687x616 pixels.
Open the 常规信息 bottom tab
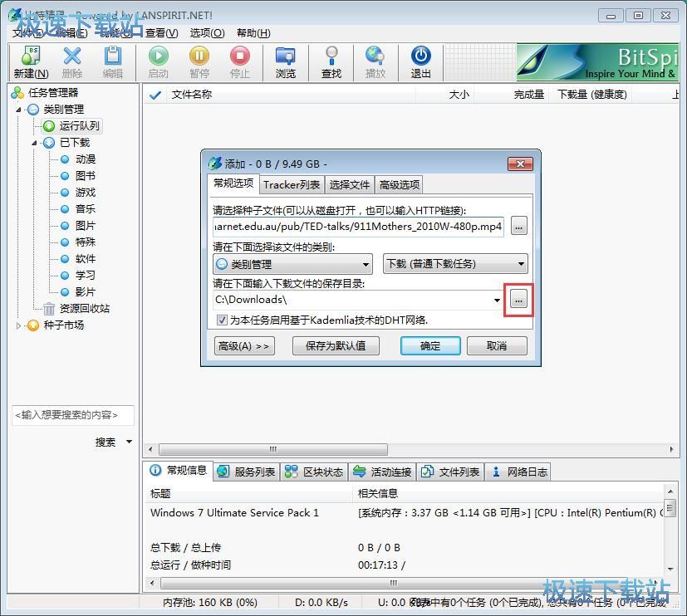(x=179, y=471)
